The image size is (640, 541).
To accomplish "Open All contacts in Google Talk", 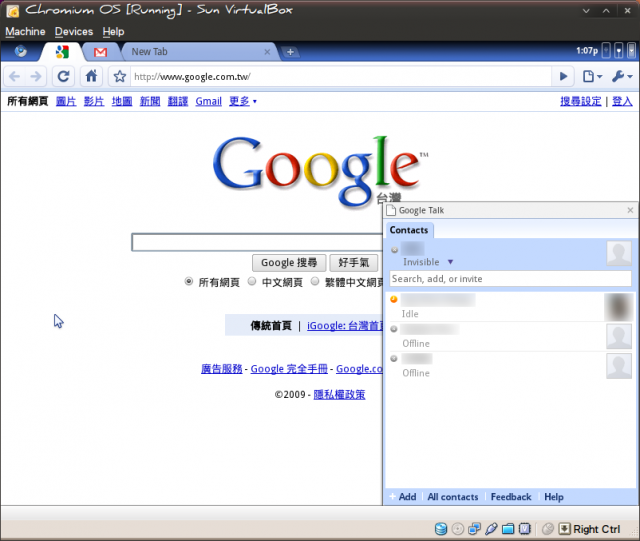I will [x=453, y=497].
